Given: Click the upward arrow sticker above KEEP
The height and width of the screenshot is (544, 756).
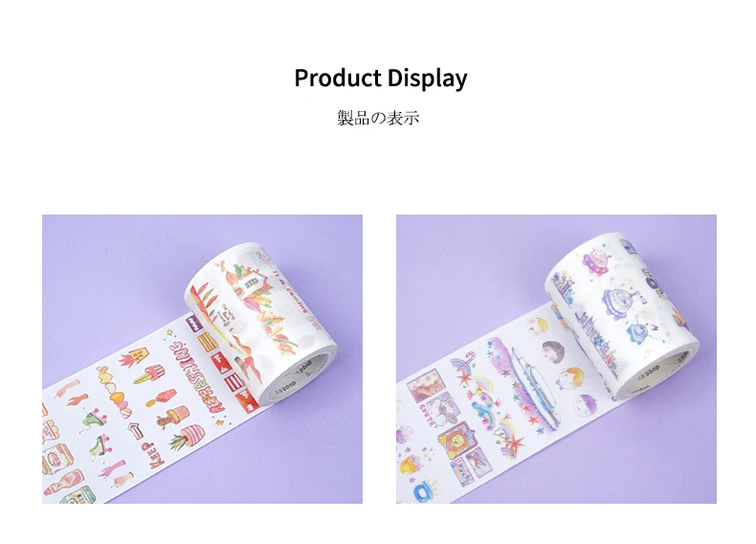Looking at the screenshot, I should click(137, 429).
